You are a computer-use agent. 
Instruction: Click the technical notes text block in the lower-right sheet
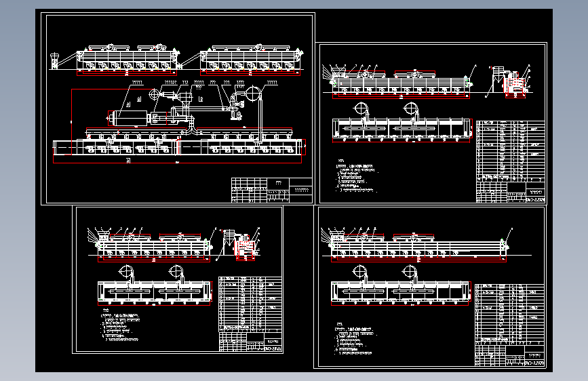pyautogui.click(x=355, y=338)
